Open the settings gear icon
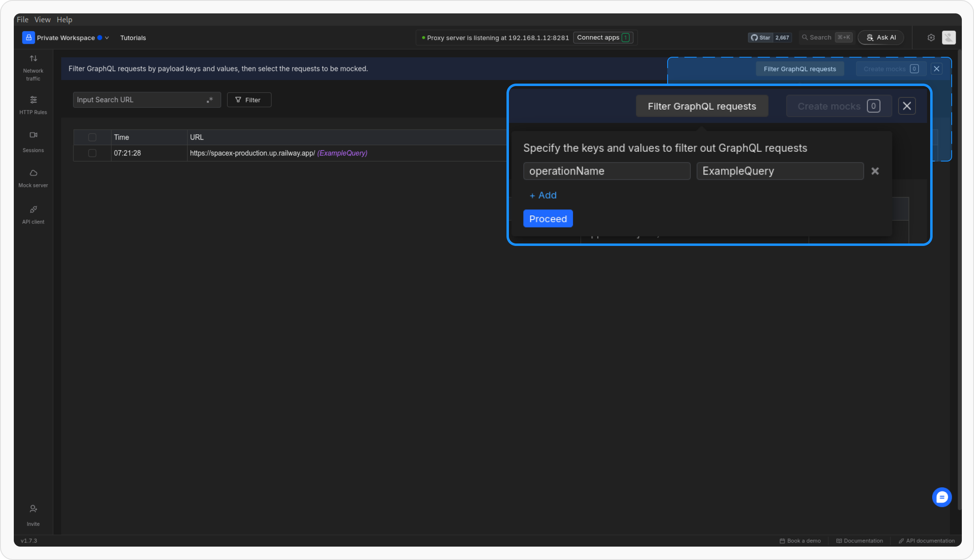This screenshot has width=974, height=560. 931,38
